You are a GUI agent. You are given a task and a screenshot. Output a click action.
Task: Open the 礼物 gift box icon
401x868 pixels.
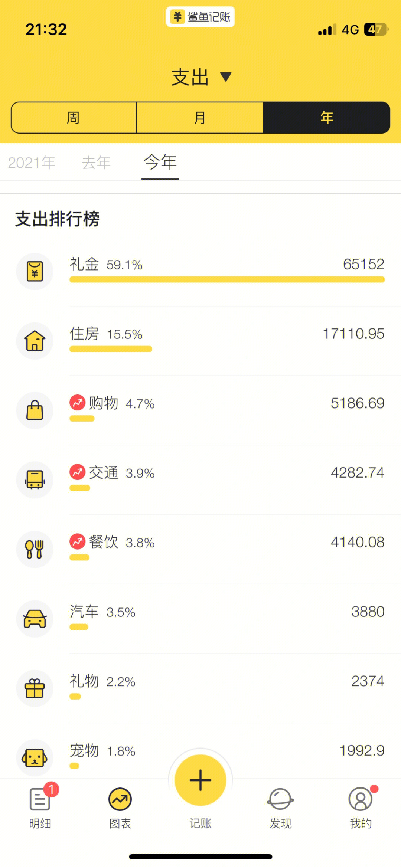point(35,688)
